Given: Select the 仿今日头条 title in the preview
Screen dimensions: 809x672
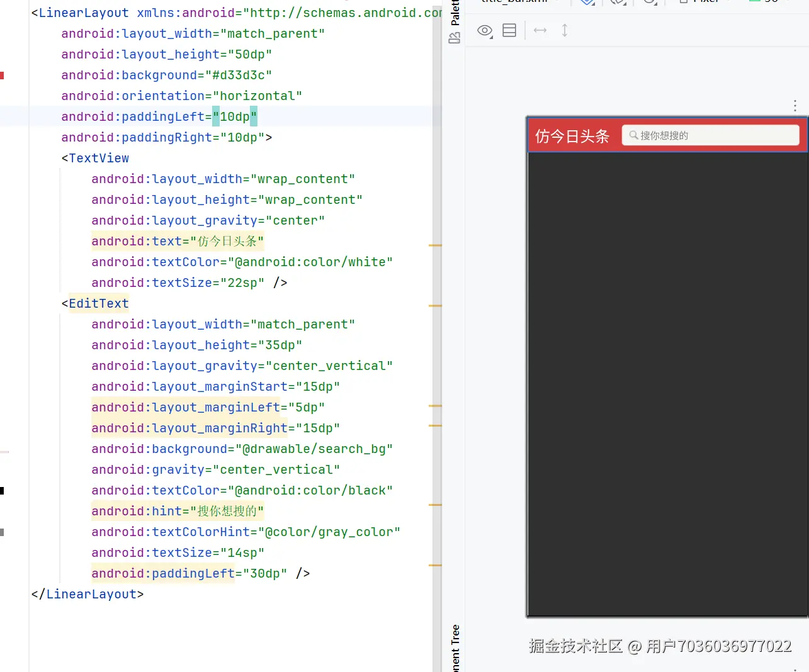Looking at the screenshot, I should 572,136.
